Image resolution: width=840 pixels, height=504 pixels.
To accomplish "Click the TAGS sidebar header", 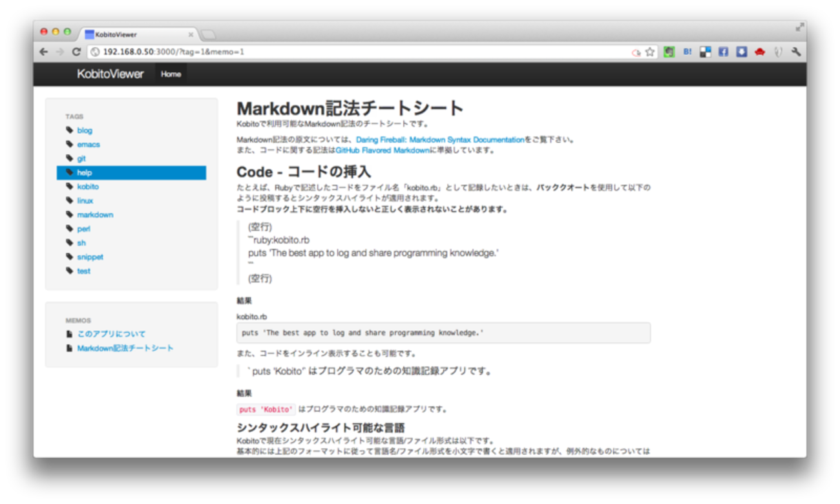I will click(74, 117).
